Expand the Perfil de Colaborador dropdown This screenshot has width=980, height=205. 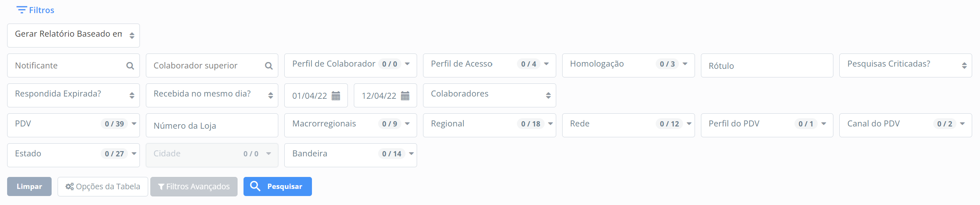[x=407, y=64]
